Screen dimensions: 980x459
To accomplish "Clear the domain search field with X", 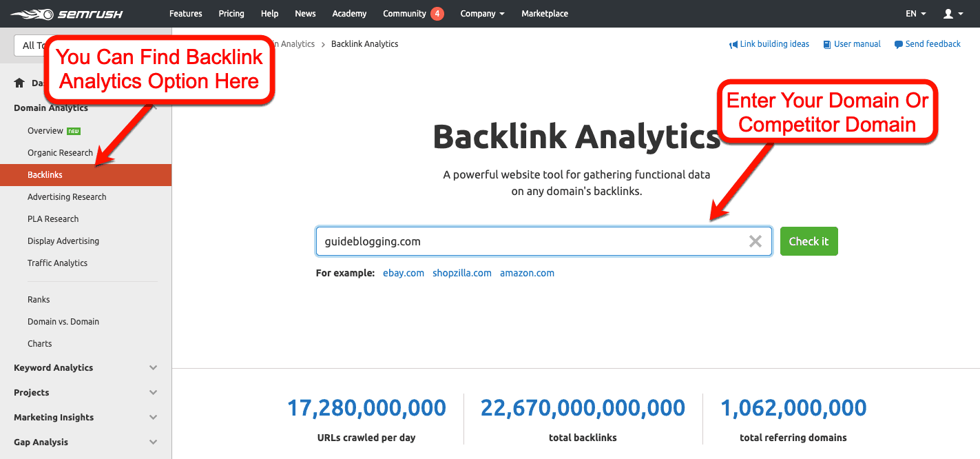I will (755, 241).
